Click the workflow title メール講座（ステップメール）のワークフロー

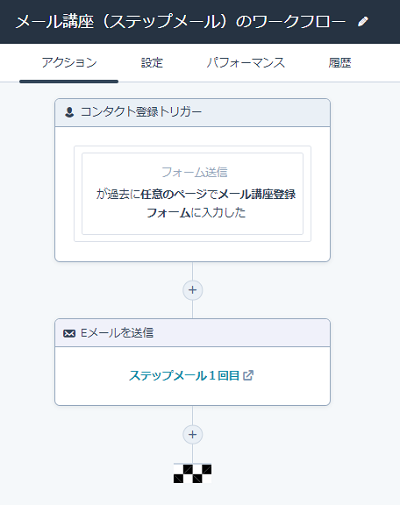(180, 22)
